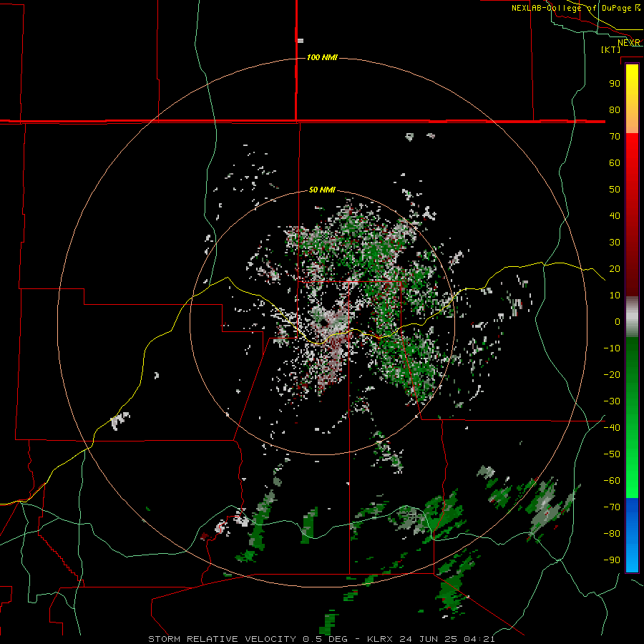Click the gray zero-velocity band of color bar

[x=632, y=317]
